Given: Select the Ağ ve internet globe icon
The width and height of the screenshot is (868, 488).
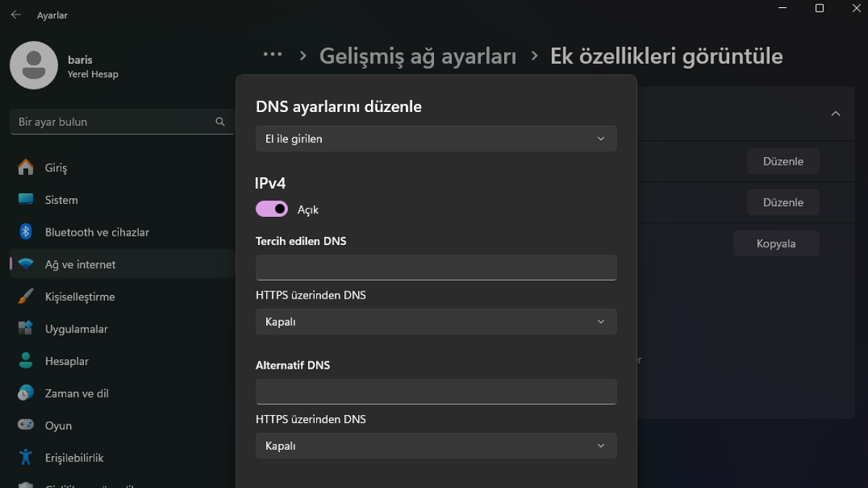Looking at the screenshot, I should click(24, 264).
